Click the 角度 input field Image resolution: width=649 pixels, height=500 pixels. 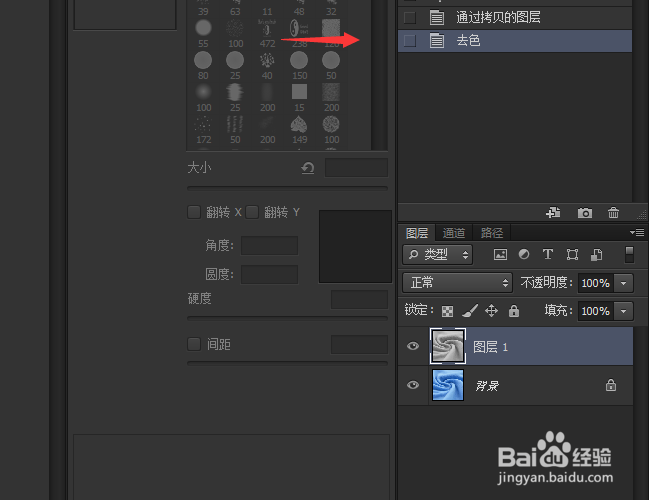pos(269,245)
